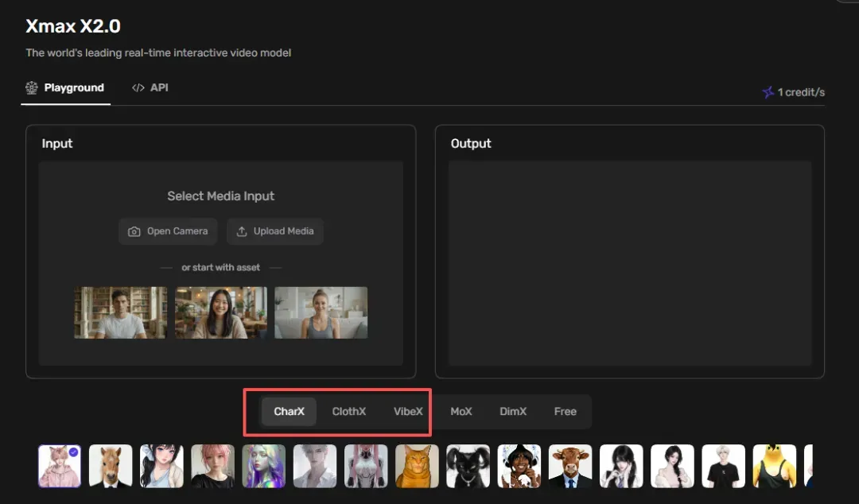The height and width of the screenshot is (504, 859).
Task: Click the Playground tab's ferris wheel icon
Action: coord(32,87)
